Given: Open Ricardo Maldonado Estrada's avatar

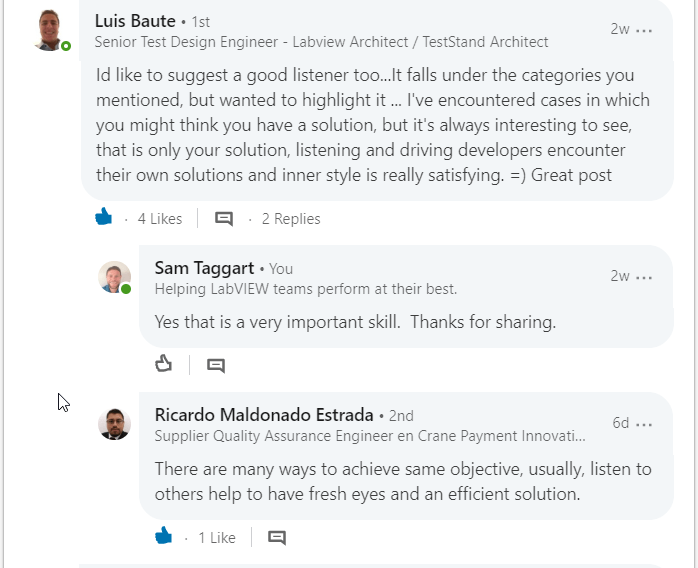Looking at the screenshot, I should pyautogui.click(x=114, y=424).
